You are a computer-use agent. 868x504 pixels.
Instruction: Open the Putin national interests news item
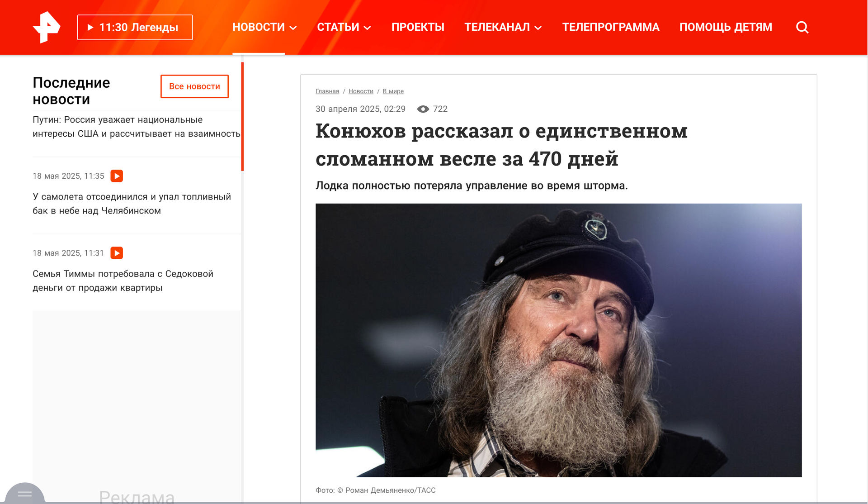tap(137, 127)
